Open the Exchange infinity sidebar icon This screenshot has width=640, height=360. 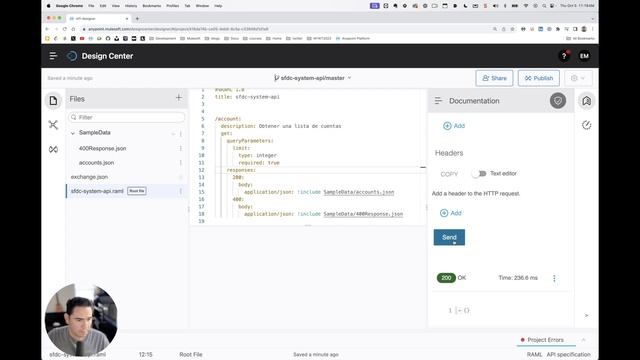[53, 149]
